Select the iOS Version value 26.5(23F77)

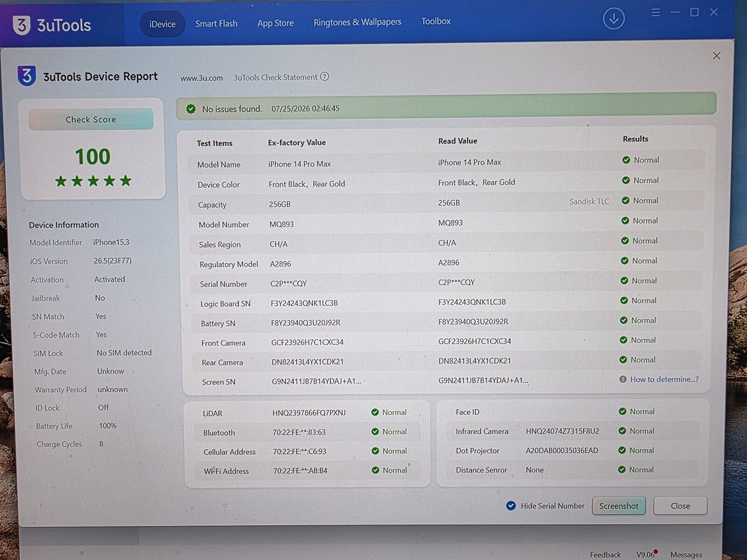pyautogui.click(x=113, y=261)
